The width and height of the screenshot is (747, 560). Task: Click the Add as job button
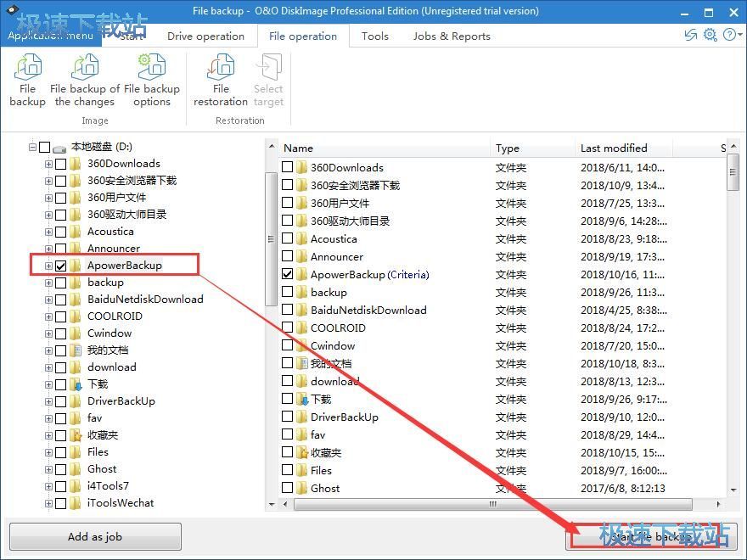[95, 536]
